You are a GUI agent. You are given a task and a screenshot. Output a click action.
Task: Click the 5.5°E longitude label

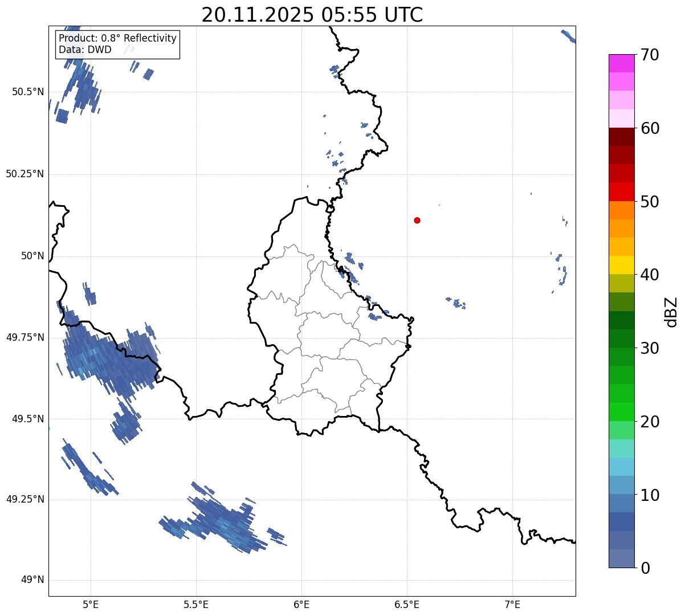tap(196, 605)
